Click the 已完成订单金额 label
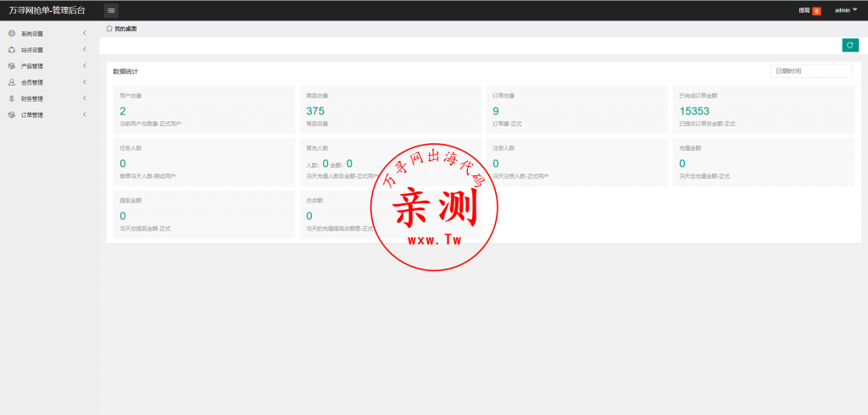The image size is (868, 415). click(698, 96)
